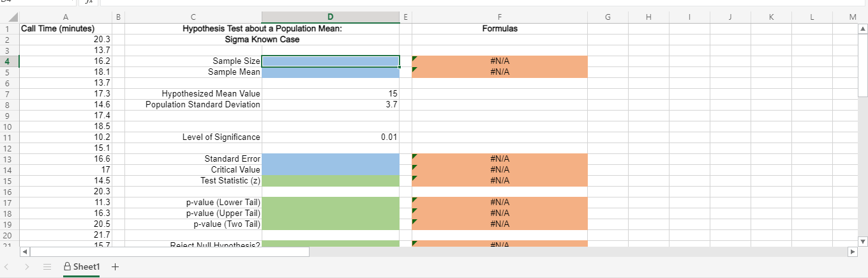The image size is (868, 278).
Task: Click the p-value (Lower Tail) green cell
Action: pos(331,203)
